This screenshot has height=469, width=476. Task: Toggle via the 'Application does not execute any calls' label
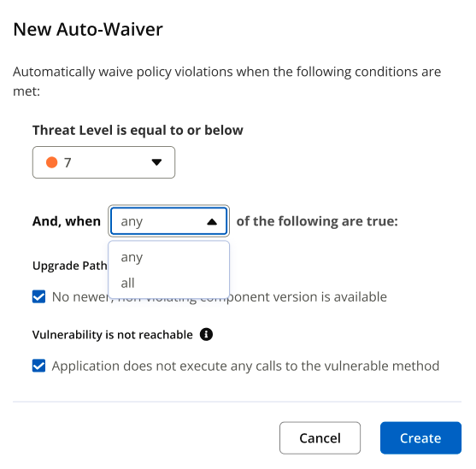(245, 366)
